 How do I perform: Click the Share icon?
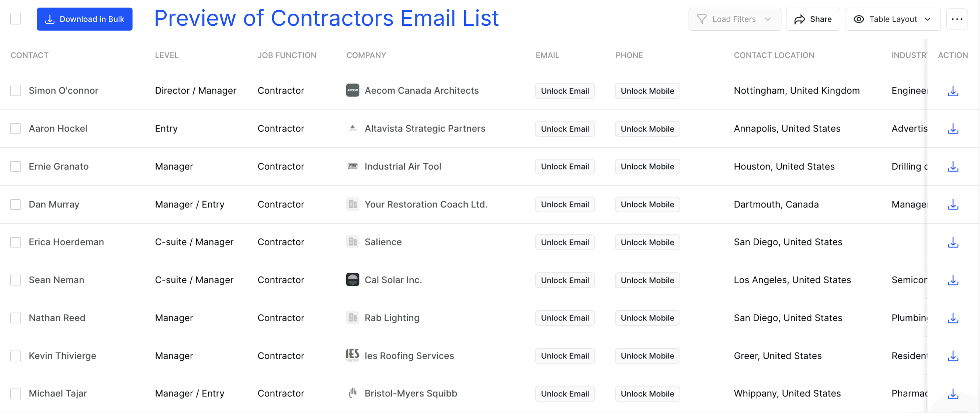tap(813, 19)
